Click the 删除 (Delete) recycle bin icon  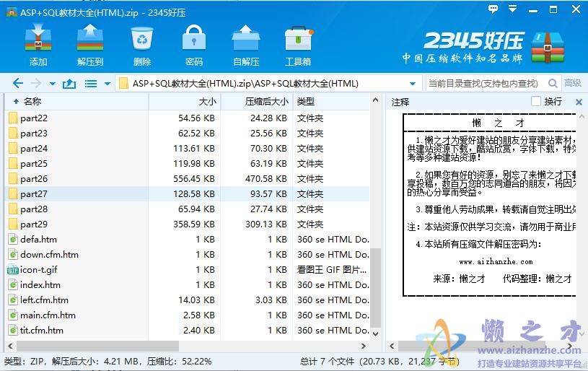142,38
